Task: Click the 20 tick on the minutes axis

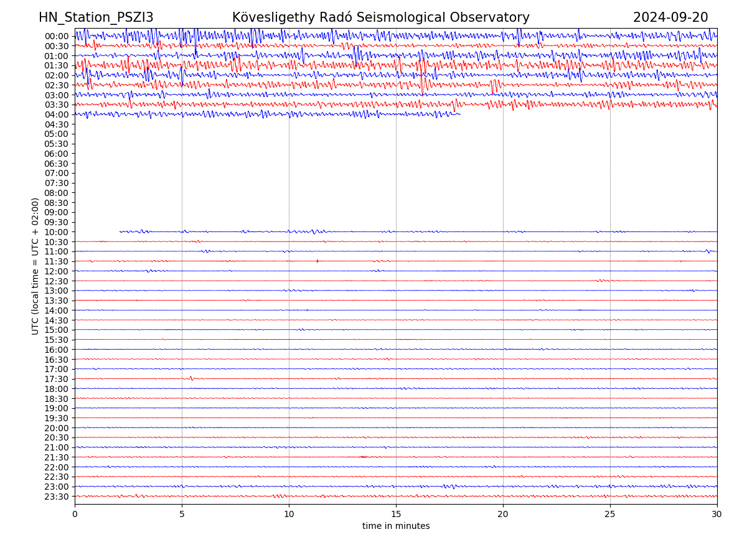Action: (503, 514)
